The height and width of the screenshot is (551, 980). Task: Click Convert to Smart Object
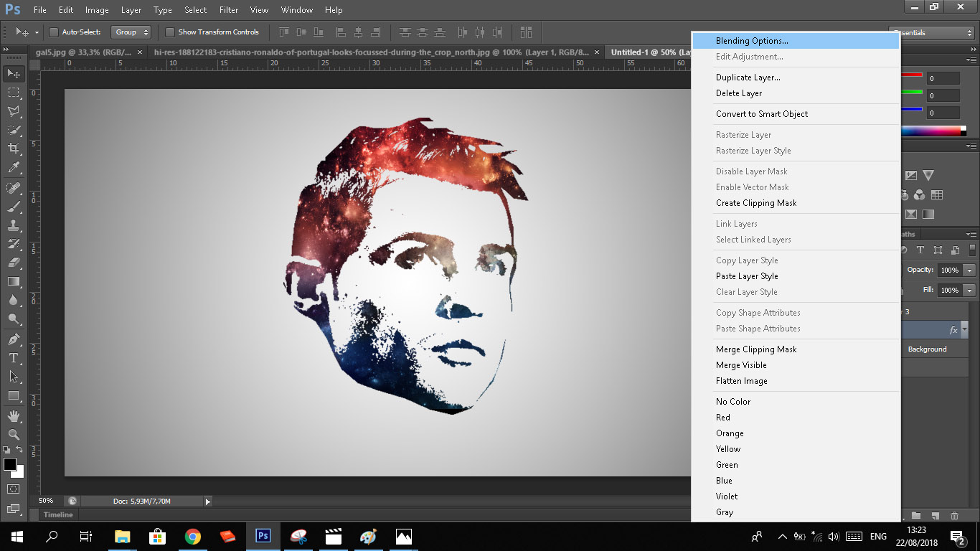(762, 114)
